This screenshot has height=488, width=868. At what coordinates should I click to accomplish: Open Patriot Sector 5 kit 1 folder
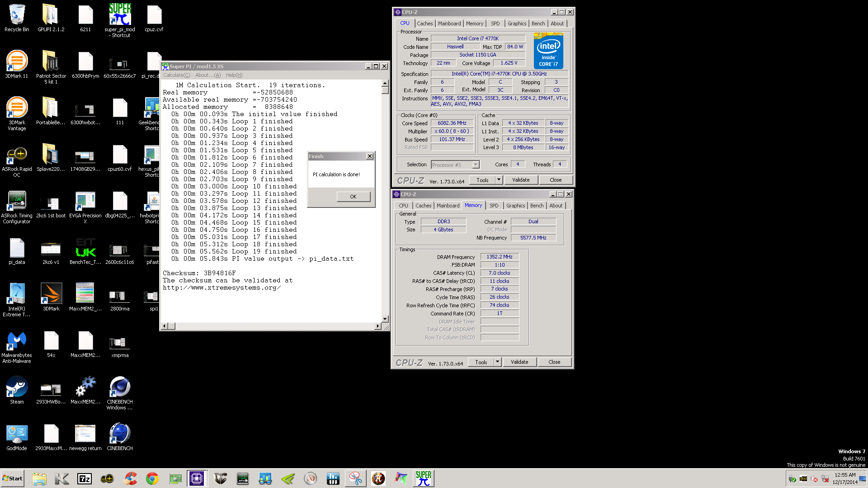click(x=51, y=67)
